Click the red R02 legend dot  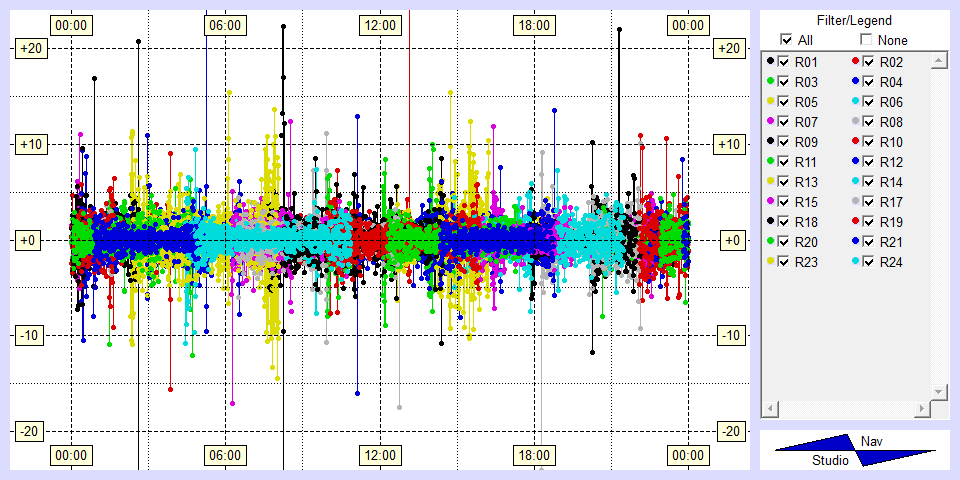click(855, 62)
